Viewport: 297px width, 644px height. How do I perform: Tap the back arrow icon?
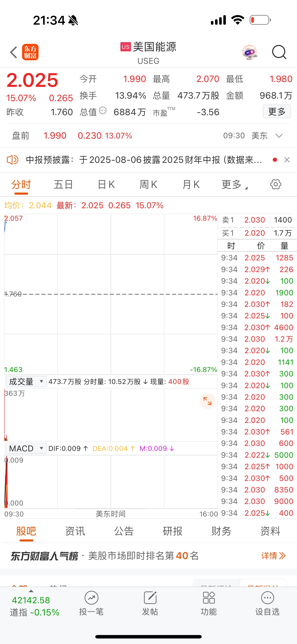[14, 52]
